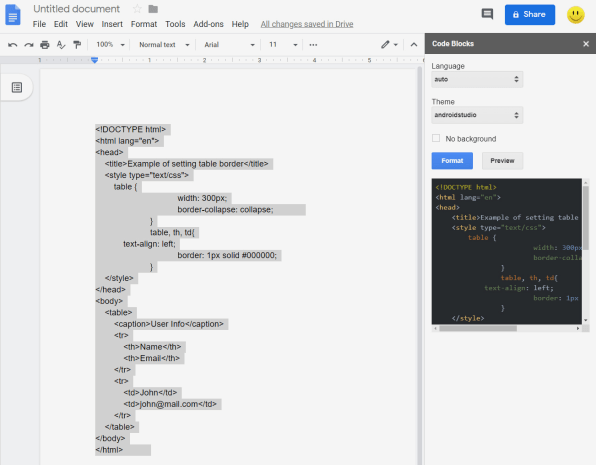This screenshot has height=465, width=596.
Task: Open the Normal text style dropdown
Action: [164, 45]
